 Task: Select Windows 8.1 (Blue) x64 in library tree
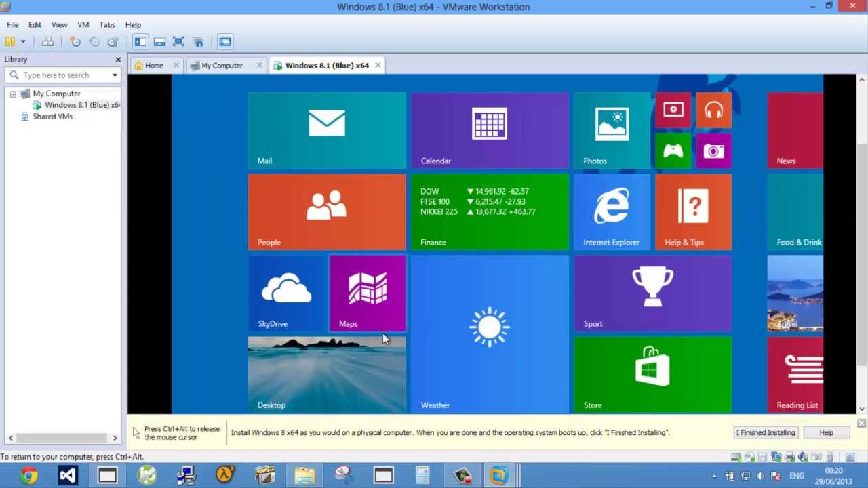click(82, 105)
